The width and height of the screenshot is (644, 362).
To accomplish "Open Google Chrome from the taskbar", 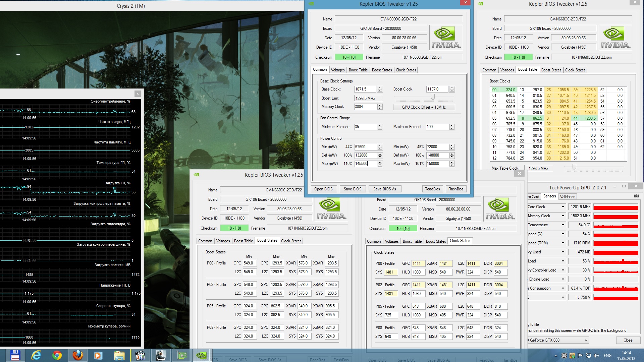I will pos(57,355).
